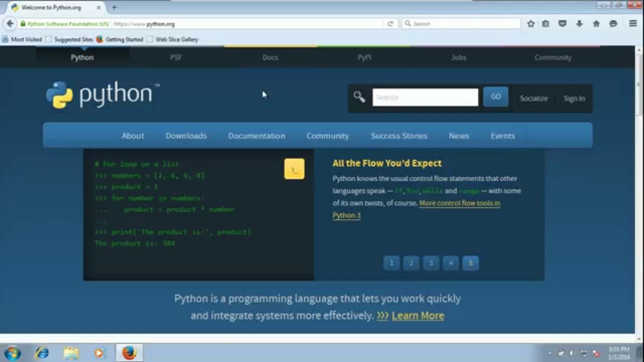Image resolution: width=644 pixels, height=362 pixels.
Task: Show slide 2 of the code carousel
Action: tap(411, 263)
